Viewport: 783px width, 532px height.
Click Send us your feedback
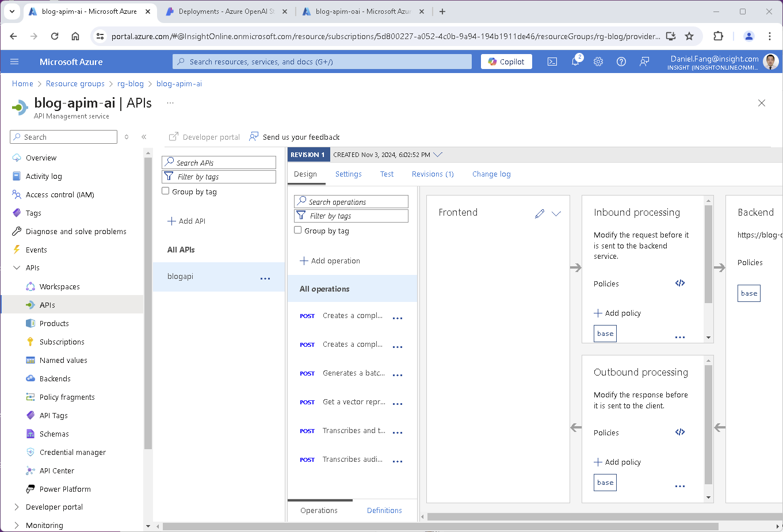point(294,137)
